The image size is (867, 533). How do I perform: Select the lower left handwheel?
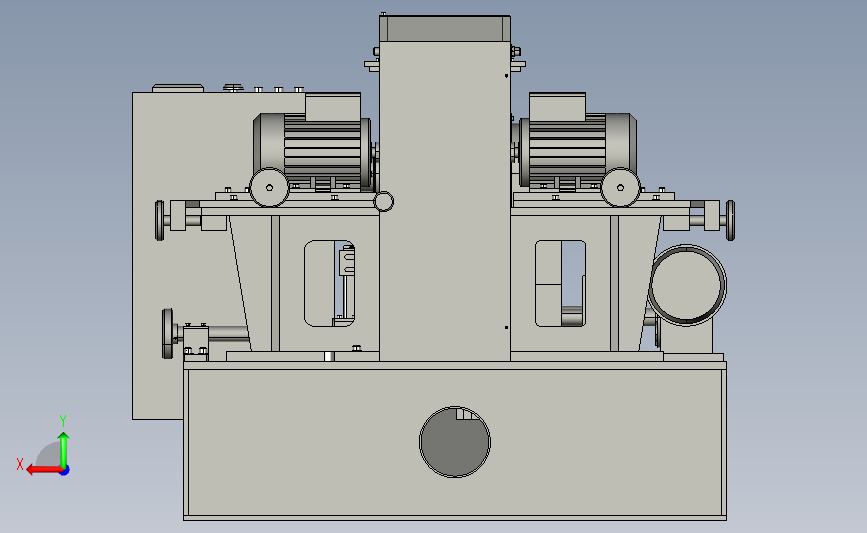(x=168, y=333)
